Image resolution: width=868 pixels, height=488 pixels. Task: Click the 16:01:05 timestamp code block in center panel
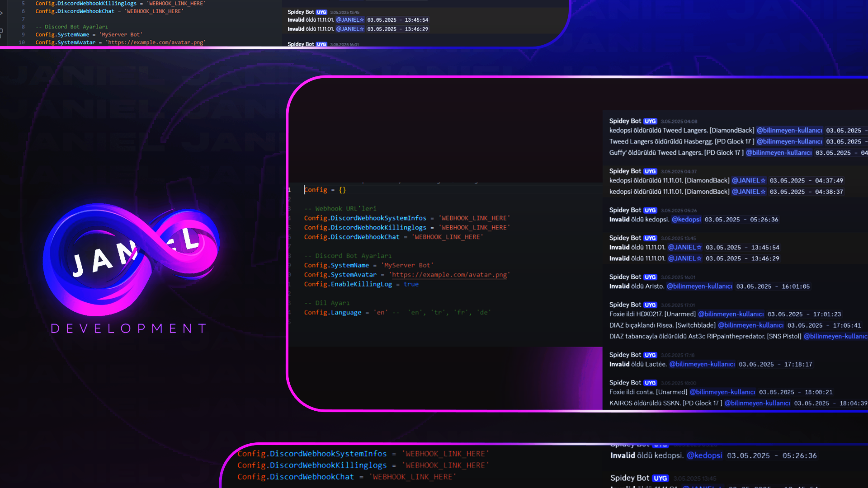[773, 286]
